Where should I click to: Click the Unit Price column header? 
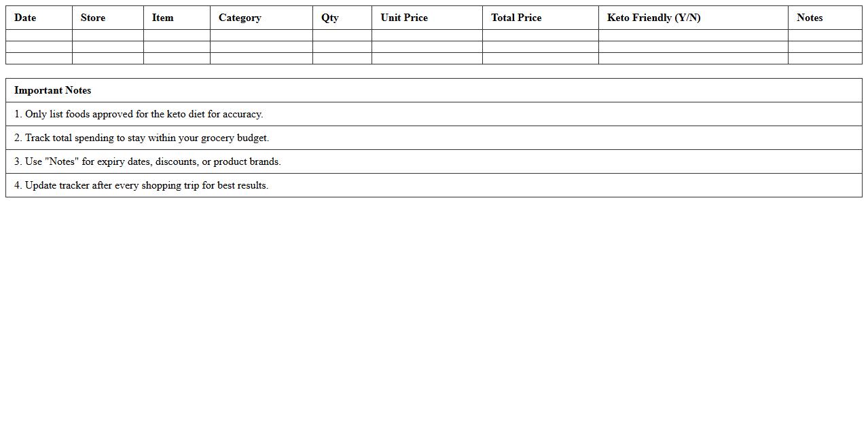404,18
